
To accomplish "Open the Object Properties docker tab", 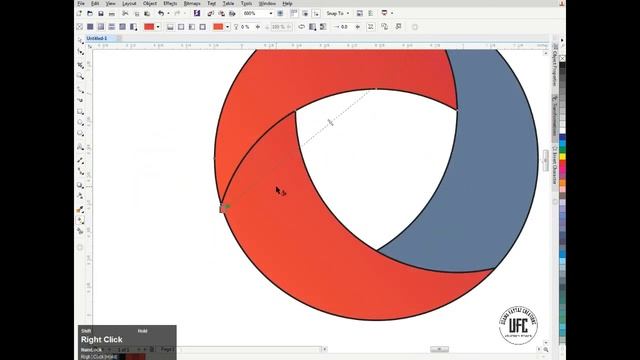I will click(x=555, y=65).
